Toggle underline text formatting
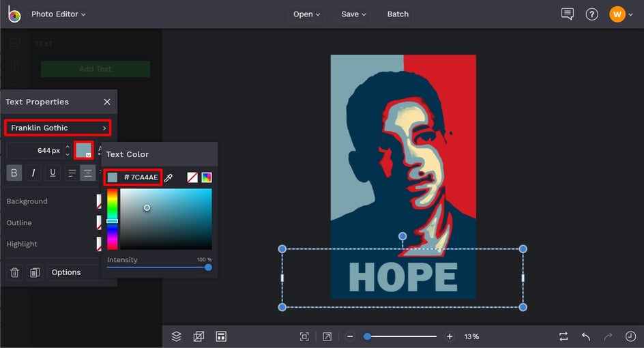 53,173
